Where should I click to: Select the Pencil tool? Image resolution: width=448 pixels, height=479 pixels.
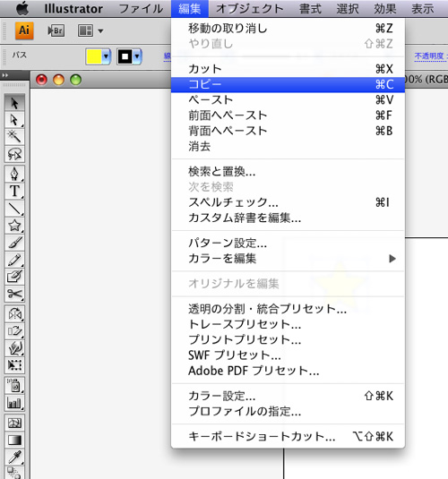[14, 260]
